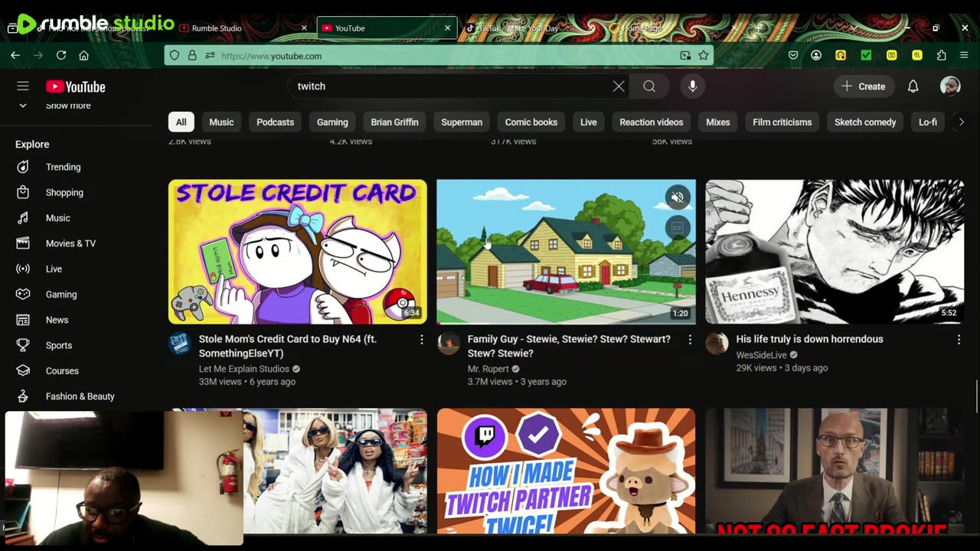The height and width of the screenshot is (551, 980).
Task: Select the Gaming filter chip
Action: pyautogui.click(x=332, y=122)
